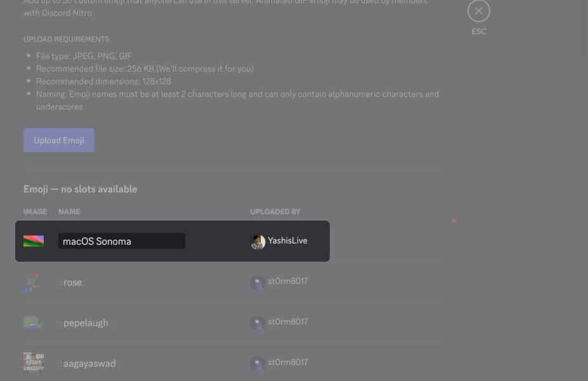Screen dimensions: 588x381
Task: Click YashisLive's avatar icon
Action: (258, 242)
